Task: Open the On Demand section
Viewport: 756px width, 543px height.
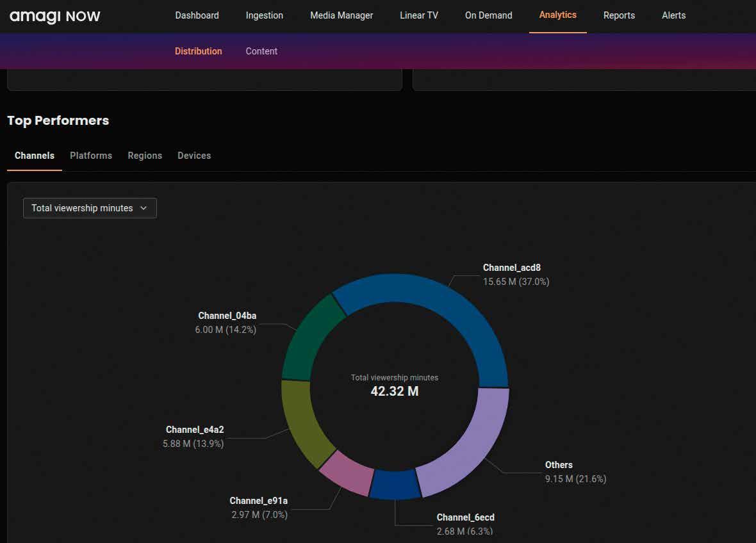Action: (x=488, y=15)
